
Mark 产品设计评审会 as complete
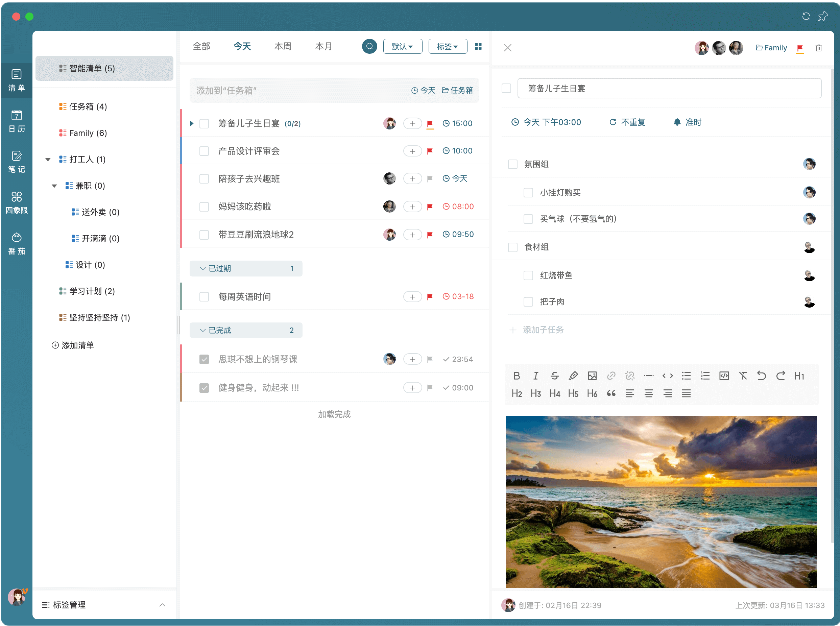(204, 150)
